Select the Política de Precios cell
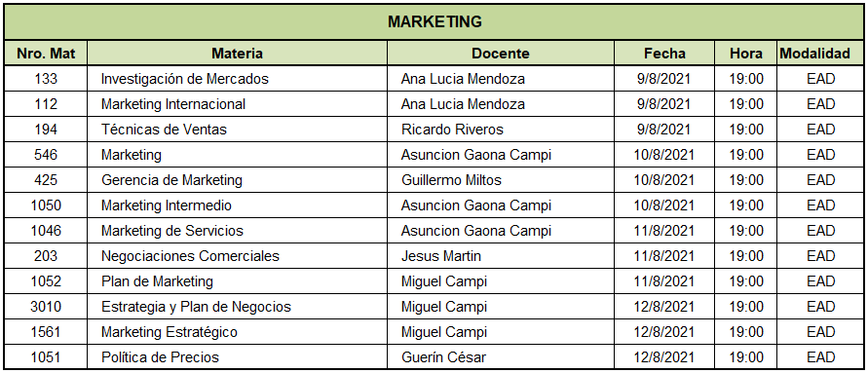Viewport: 868px width, 373px height. click(x=237, y=357)
